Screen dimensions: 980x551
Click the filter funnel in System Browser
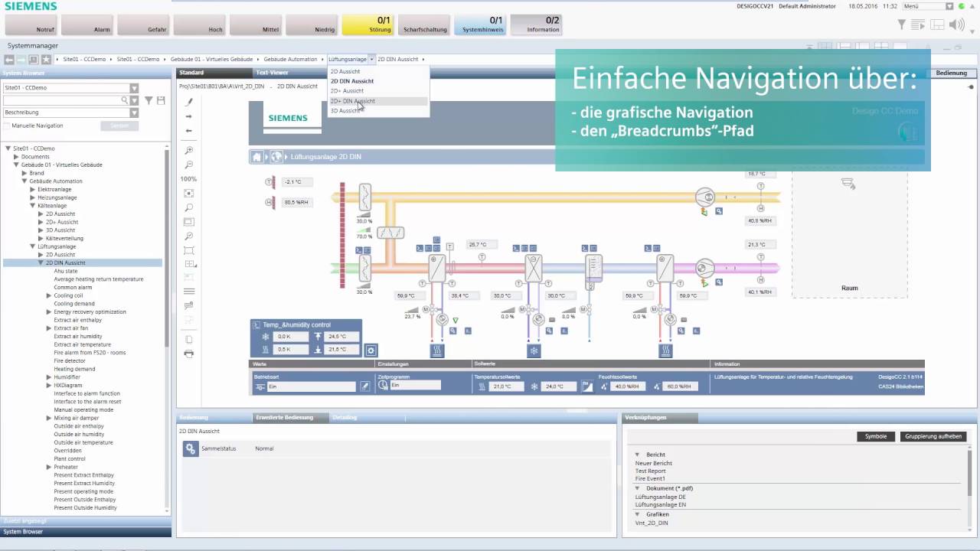pyautogui.click(x=149, y=100)
